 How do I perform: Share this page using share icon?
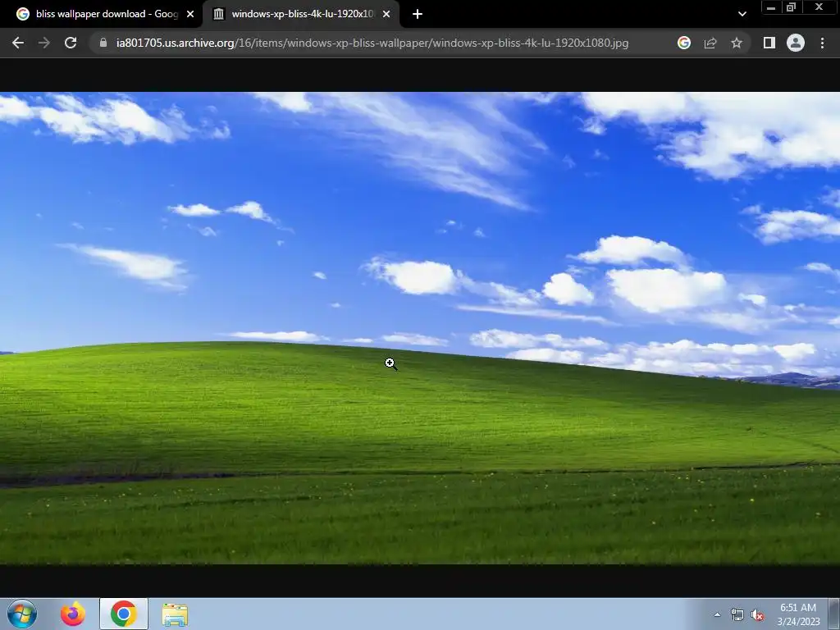(710, 43)
